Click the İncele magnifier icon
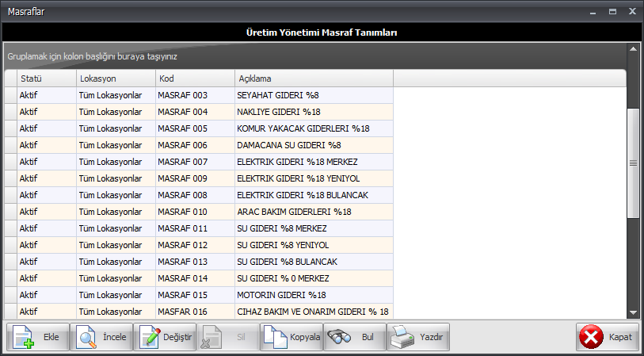The height and width of the screenshot is (356, 644). click(x=86, y=337)
